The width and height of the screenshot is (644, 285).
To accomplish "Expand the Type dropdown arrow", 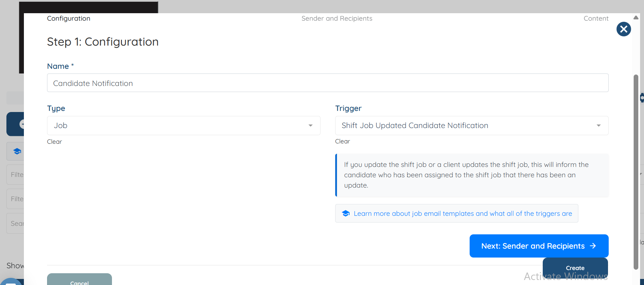I will (x=310, y=126).
